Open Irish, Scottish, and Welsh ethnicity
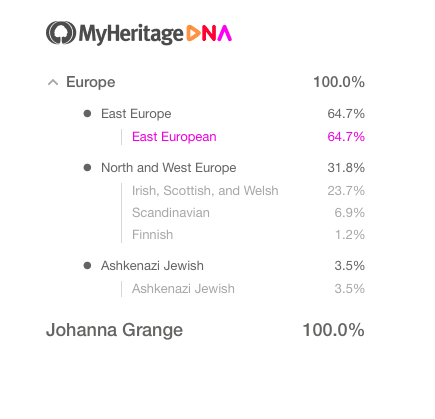Screen dimensions: 435x419 click(x=205, y=191)
